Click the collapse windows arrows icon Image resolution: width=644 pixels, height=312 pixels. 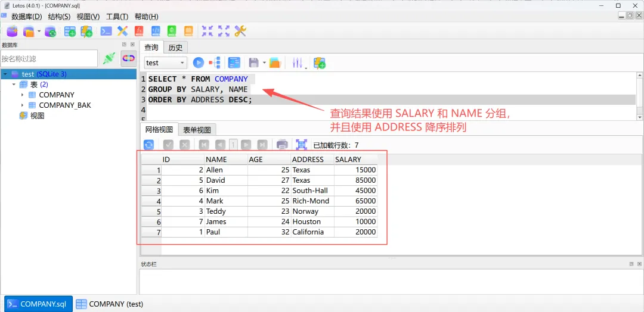pyautogui.click(x=208, y=31)
